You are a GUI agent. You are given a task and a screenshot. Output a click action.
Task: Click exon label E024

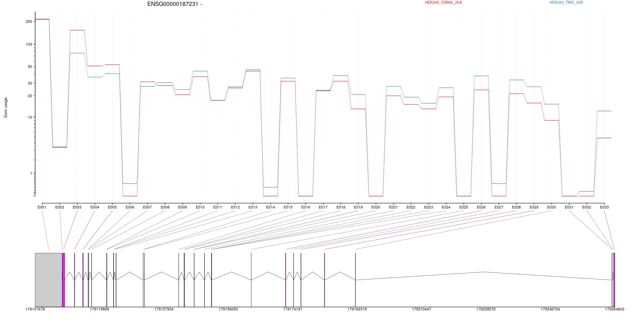(x=446, y=207)
